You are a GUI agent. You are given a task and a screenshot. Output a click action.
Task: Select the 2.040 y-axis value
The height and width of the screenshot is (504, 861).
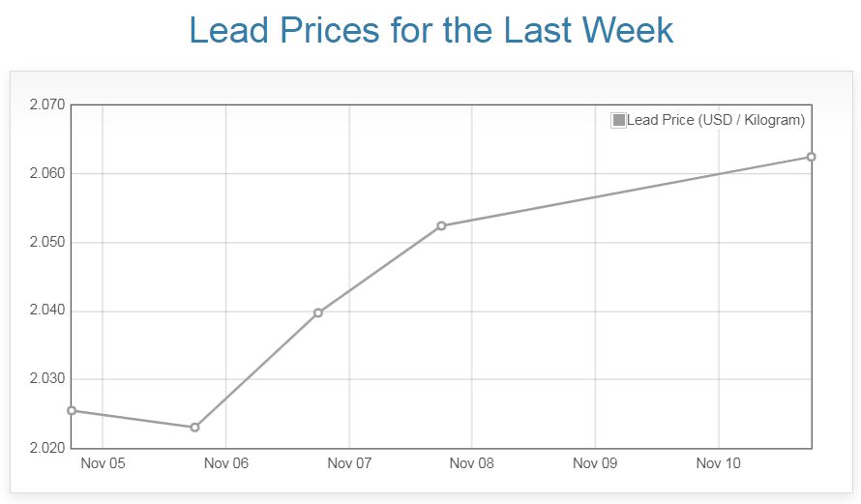47,311
